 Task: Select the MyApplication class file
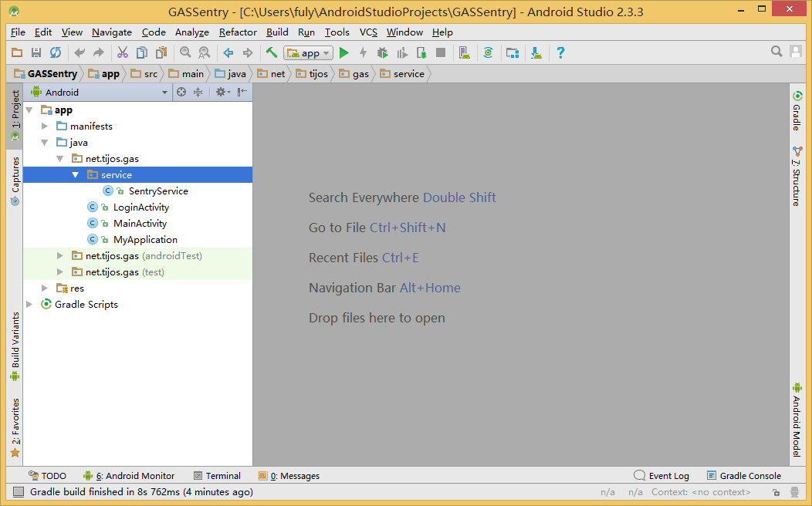[x=133, y=240]
